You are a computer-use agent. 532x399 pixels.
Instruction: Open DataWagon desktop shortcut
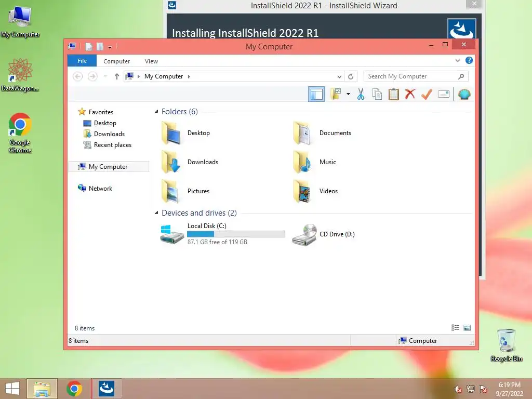click(x=20, y=75)
